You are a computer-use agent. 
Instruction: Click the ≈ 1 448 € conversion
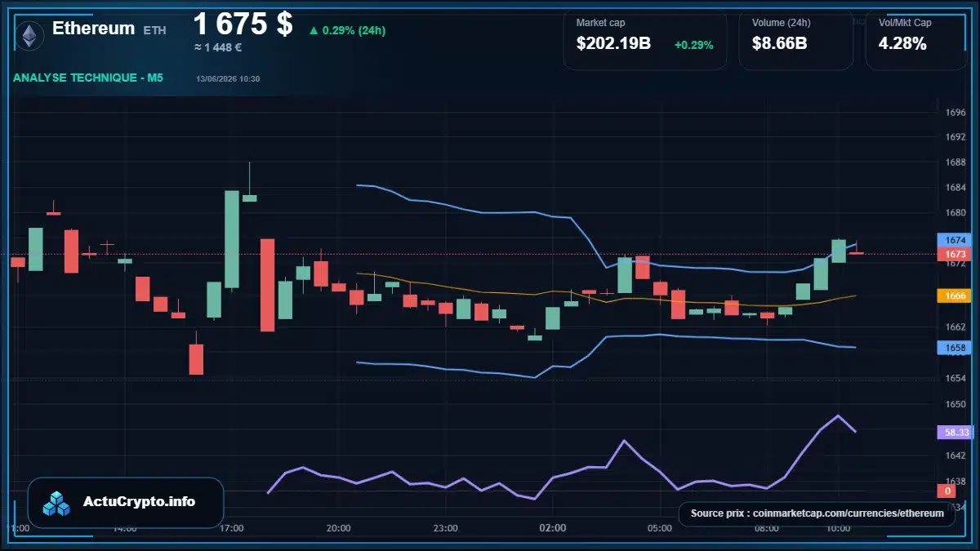pyautogui.click(x=218, y=47)
